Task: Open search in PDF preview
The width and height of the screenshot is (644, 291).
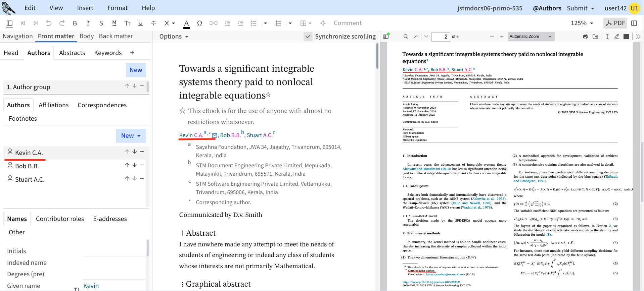Action: (406, 37)
